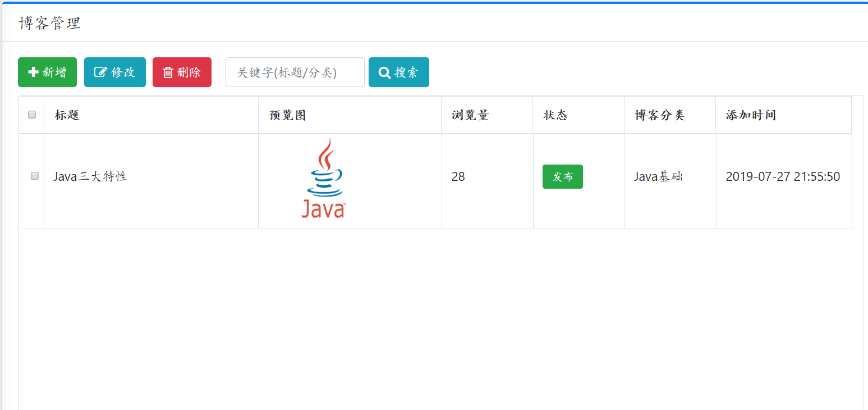Click the 2019-07-27 21:55:50 timestamp cell
Screen dimensions: 868x410
click(783, 181)
